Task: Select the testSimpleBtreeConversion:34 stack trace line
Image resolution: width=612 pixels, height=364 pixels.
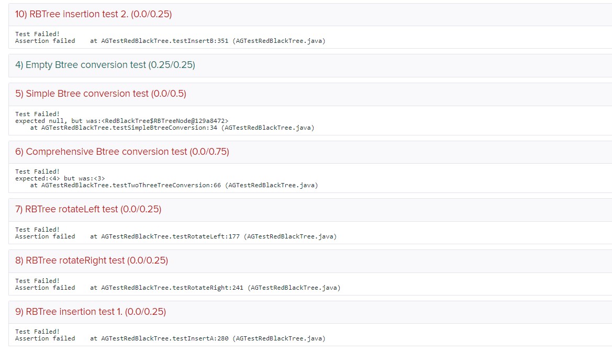Action: 172,128
